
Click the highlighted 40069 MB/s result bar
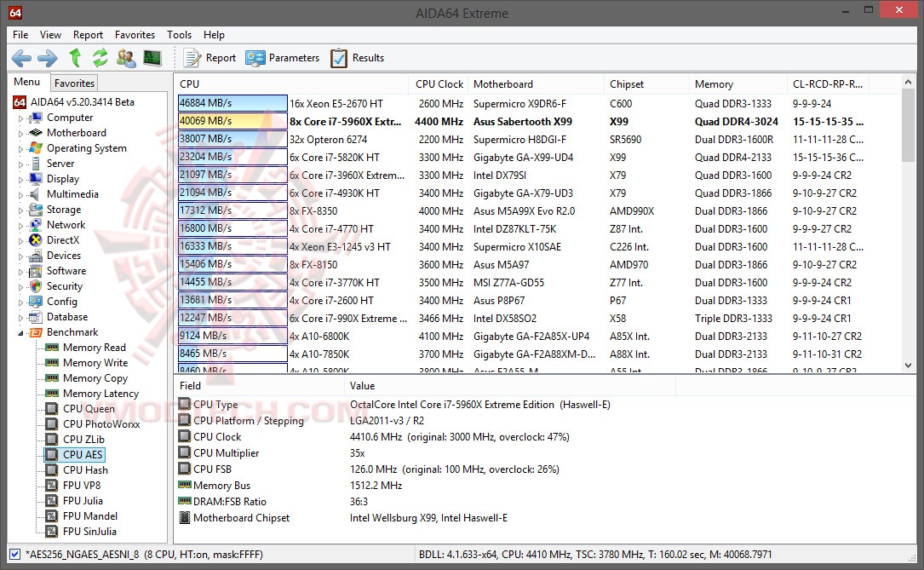pyautogui.click(x=232, y=121)
